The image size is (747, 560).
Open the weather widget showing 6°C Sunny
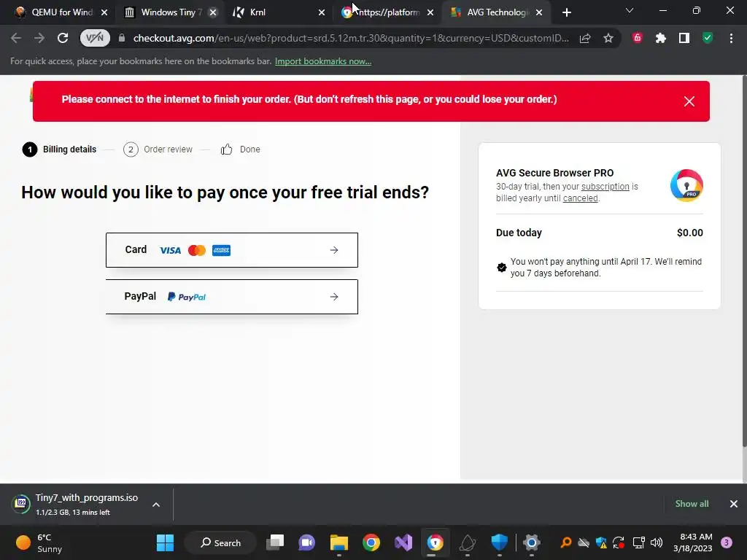(x=39, y=542)
